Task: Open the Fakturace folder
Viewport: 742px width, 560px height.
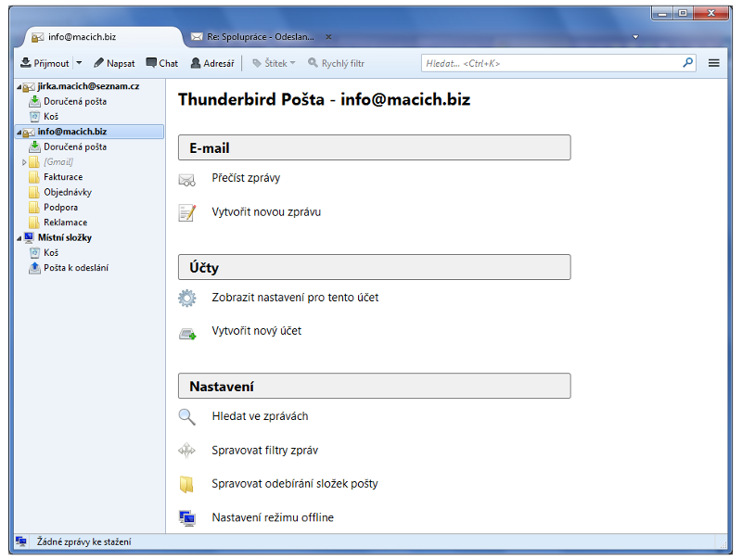Action: [63, 177]
